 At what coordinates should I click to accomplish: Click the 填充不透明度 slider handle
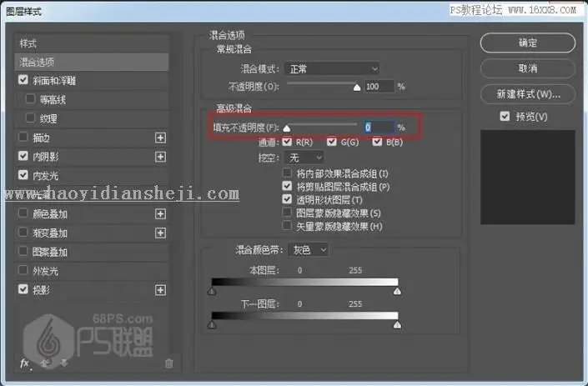tap(287, 128)
